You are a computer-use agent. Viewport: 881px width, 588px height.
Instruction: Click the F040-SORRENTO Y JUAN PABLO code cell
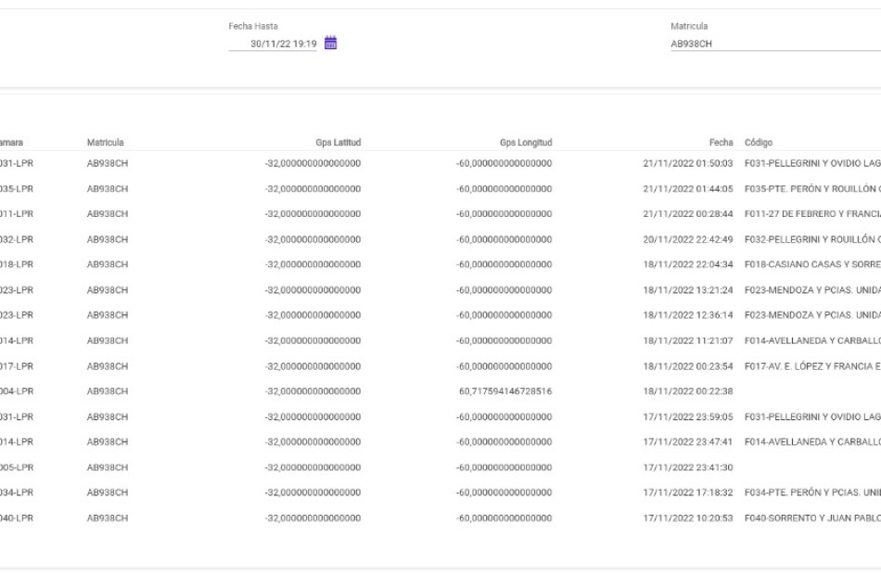pos(811,518)
